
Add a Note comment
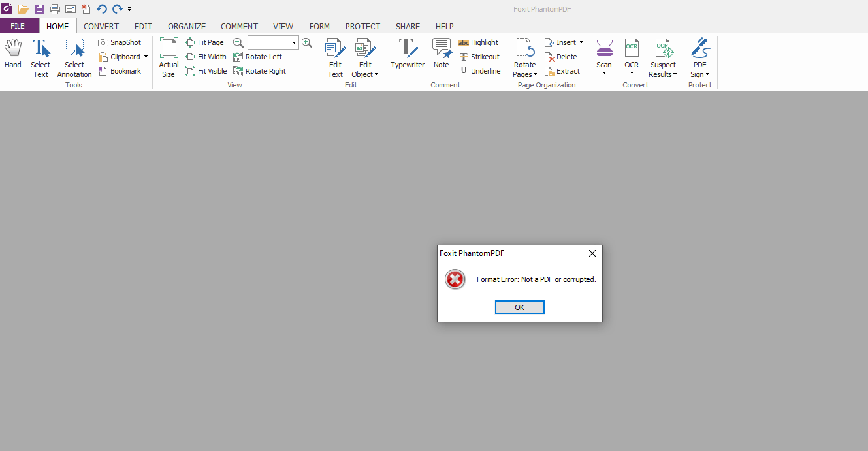pos(442,55)
